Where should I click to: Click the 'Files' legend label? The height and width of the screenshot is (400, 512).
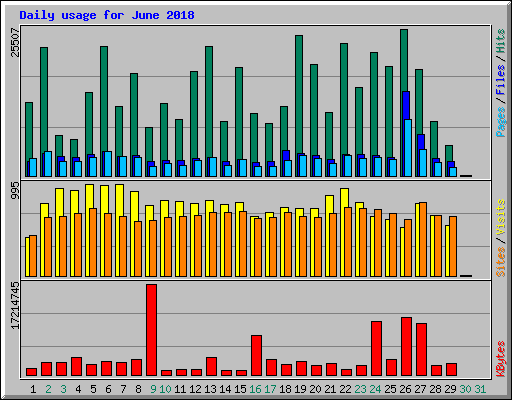(x=500, y=79)
